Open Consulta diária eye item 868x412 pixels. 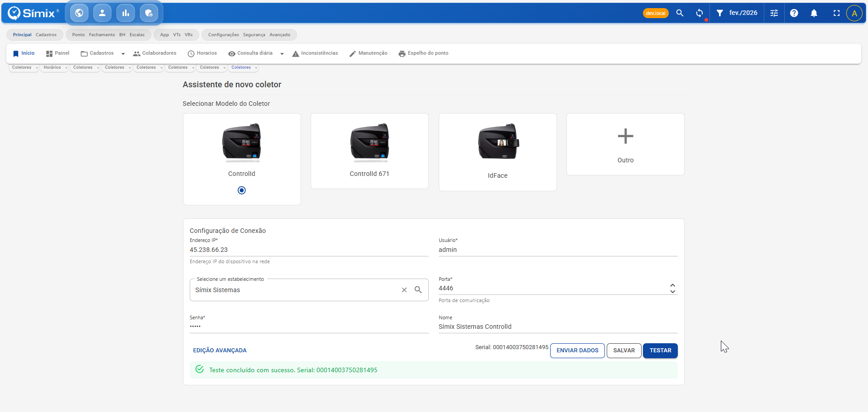(250, 53)
